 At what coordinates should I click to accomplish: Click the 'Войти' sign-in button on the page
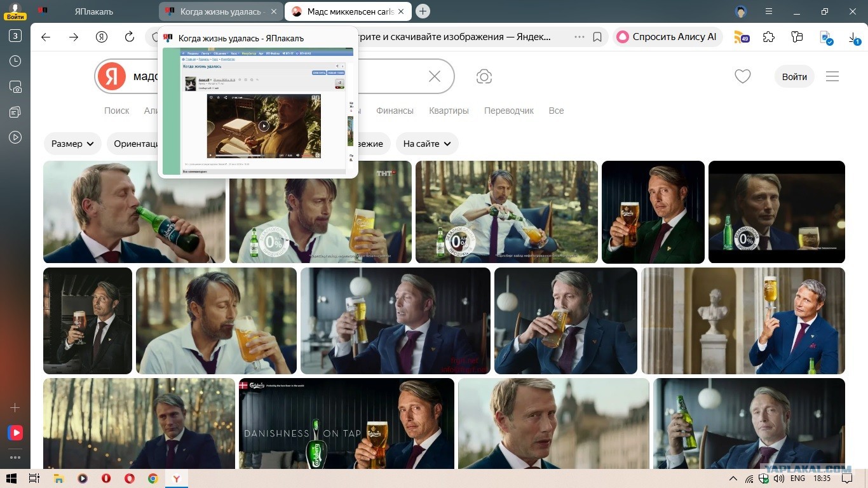pos(794,76)
